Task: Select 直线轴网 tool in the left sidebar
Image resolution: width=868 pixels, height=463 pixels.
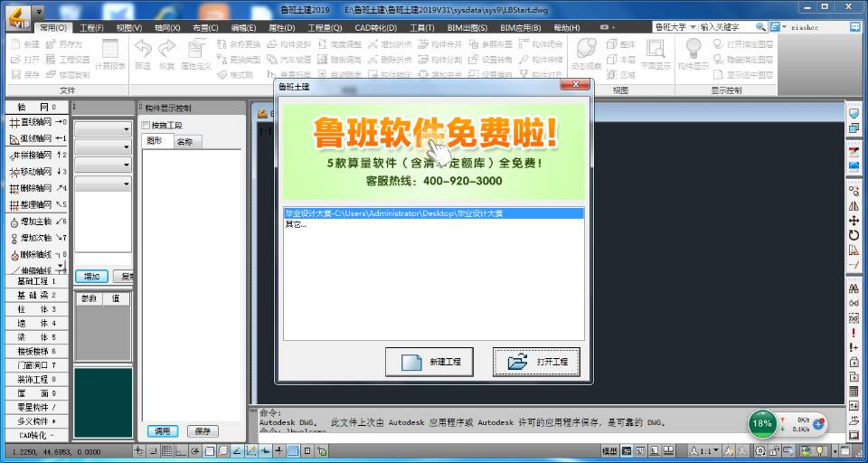Action: [x=37, y=122]
